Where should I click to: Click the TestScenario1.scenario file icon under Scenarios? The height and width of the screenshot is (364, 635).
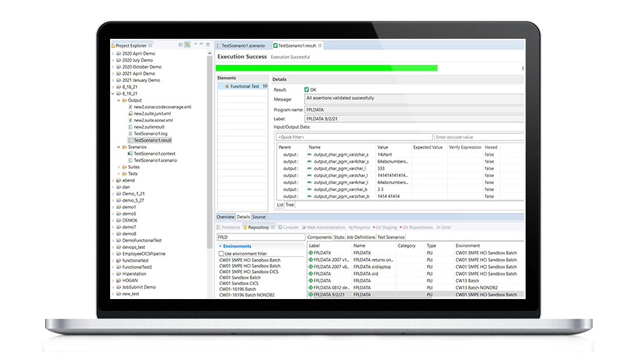coord(130,160)
